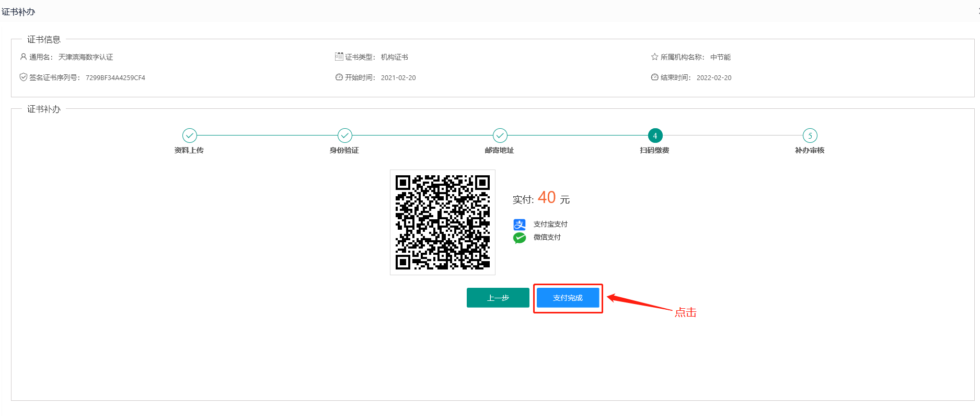980x416 pixels.
Task: Click the WeChat Pay logo icon
Action: pos(519,238)
